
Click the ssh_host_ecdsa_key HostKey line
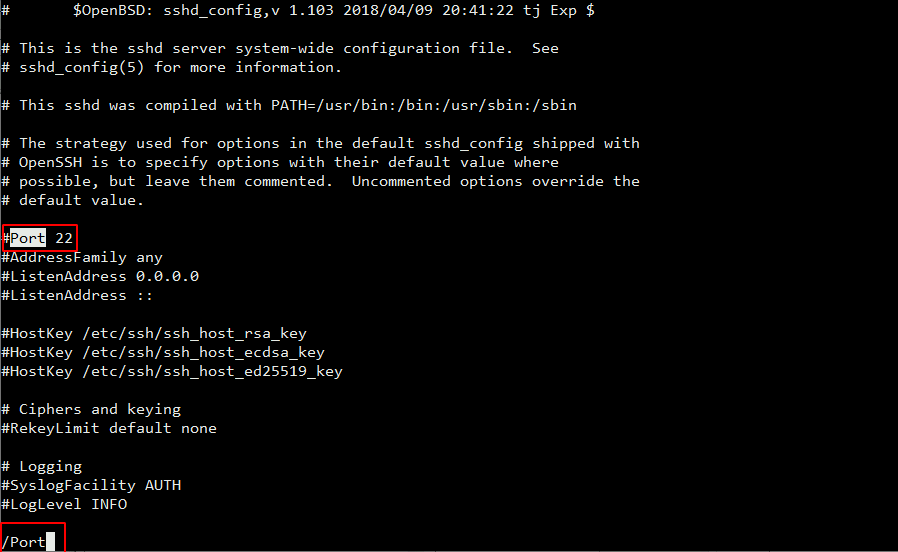click(x=163, y=352)
